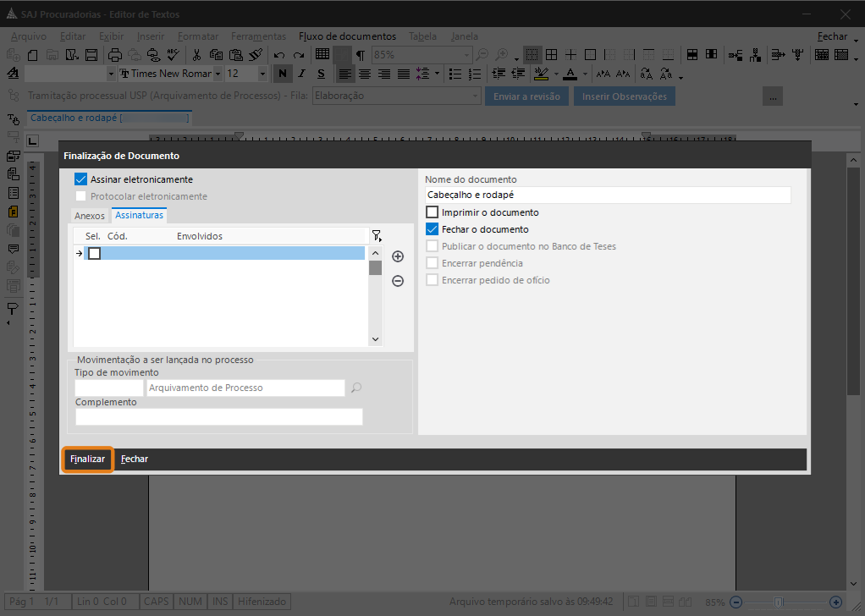Click the undo arrow in the toolbar

click(278, 55)
